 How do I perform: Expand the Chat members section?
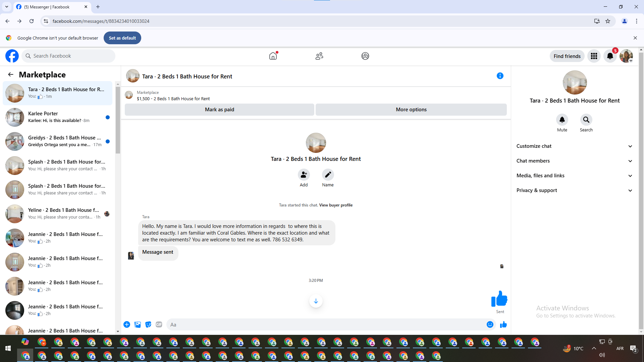575,161
